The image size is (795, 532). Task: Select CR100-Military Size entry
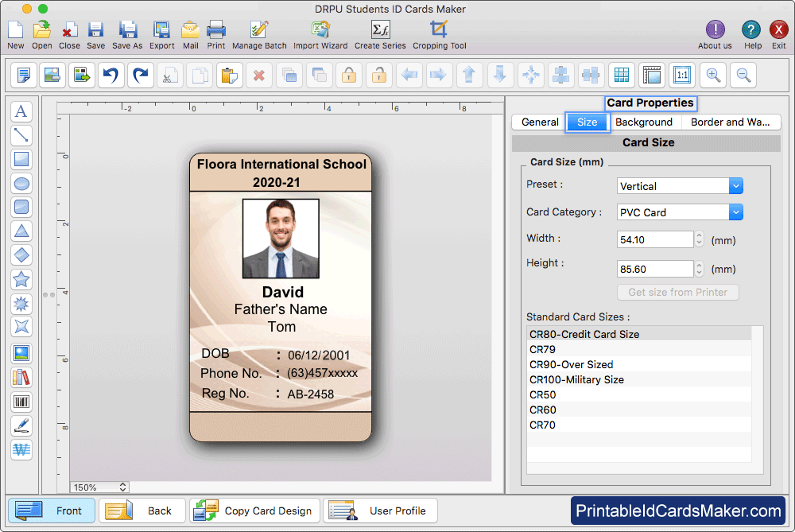(x=639, y=379)
